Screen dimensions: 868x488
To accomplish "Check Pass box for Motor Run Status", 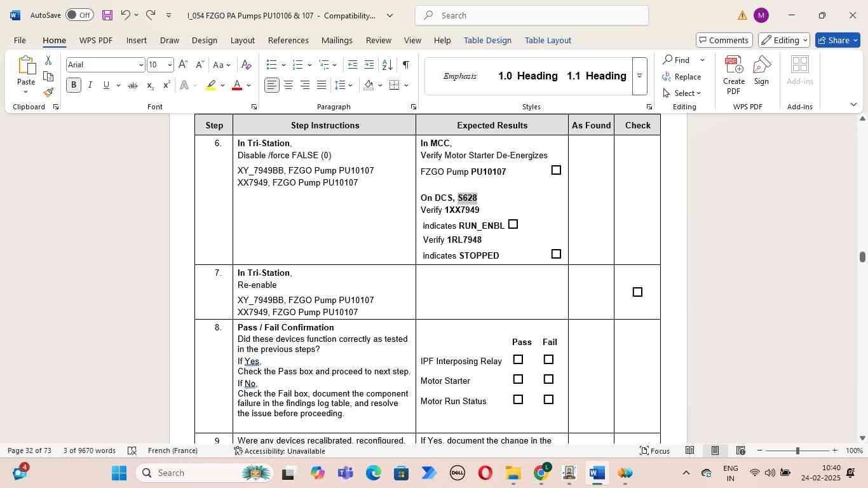I will pyautogui.click(x=518, y=400).
